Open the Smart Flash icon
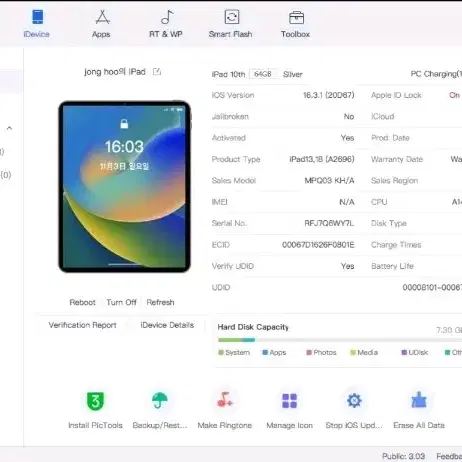Screen dimensions: 462x462 pyautogui.click(x=232, y=17)
